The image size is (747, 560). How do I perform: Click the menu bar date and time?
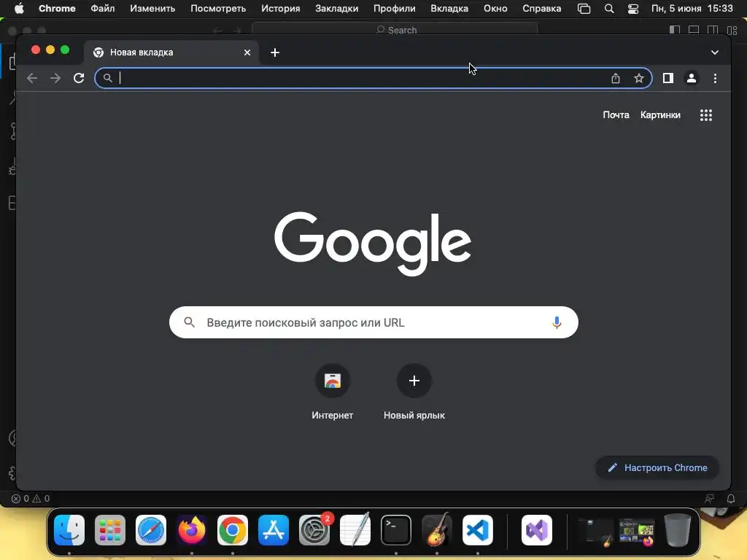[x=692, y=9]
